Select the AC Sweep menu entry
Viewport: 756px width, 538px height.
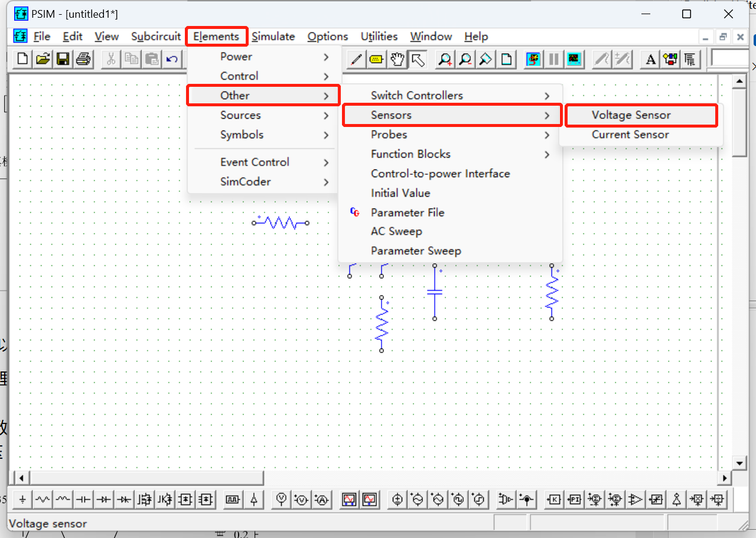point(450,231)
